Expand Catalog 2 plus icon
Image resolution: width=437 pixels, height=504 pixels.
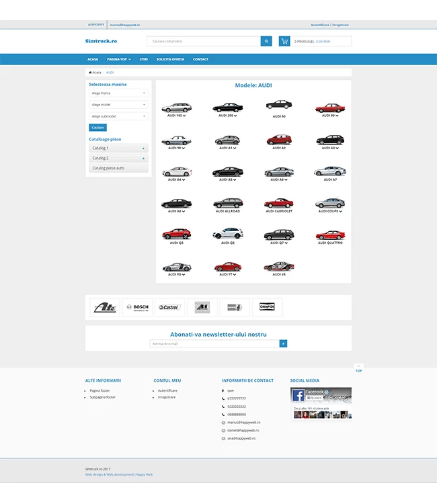pos(143,158)
